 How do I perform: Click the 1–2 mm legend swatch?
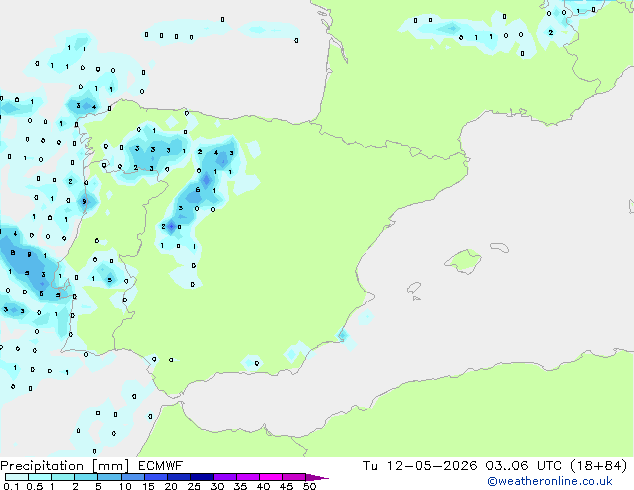pos(63,477)
